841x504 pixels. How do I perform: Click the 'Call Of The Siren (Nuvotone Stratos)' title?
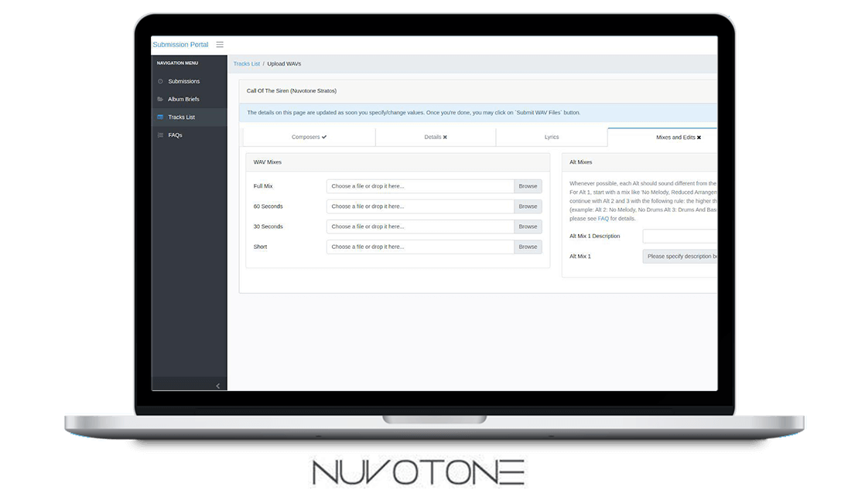(x=292, y=91)
